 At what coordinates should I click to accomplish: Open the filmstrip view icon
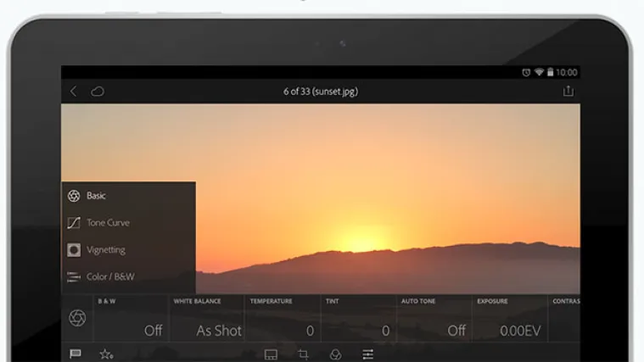coord(271,354)
